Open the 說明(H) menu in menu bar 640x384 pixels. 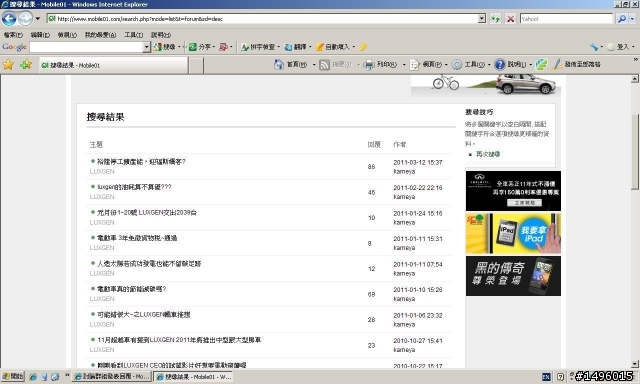click(161, 35)
